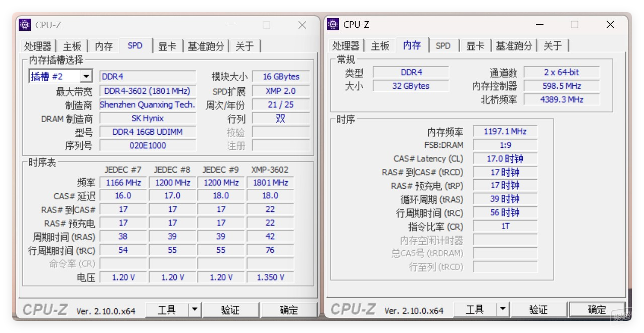
Task: Go to 基准跑分 tab in the SPD-view window
Action: (x=206, y=46)
